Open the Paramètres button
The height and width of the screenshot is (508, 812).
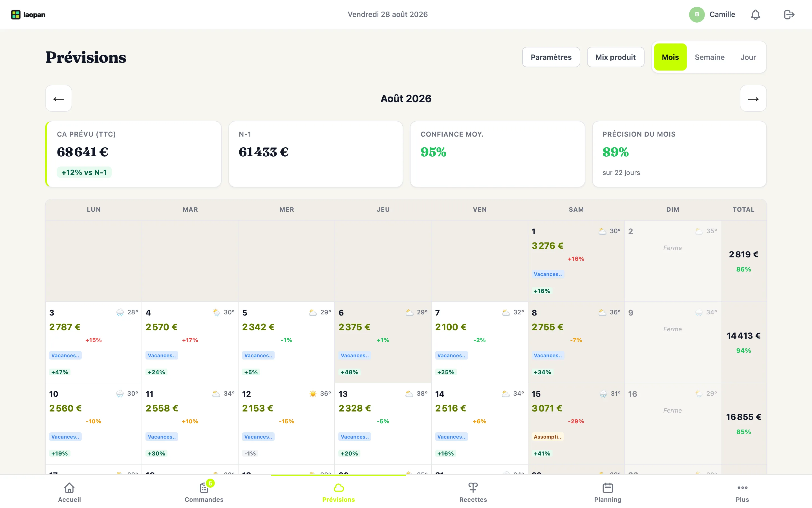pyautogui.click(x=551, y=57)
